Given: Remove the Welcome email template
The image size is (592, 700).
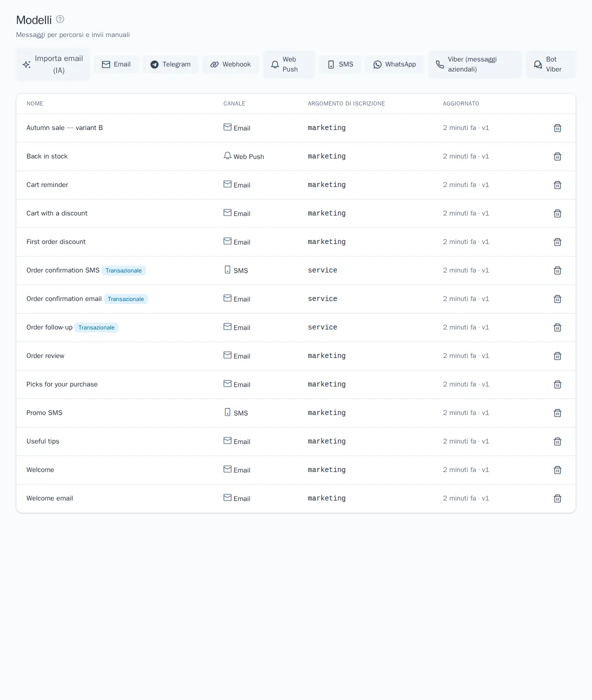Looking at the screenshot, I should (x=557, y=498).
